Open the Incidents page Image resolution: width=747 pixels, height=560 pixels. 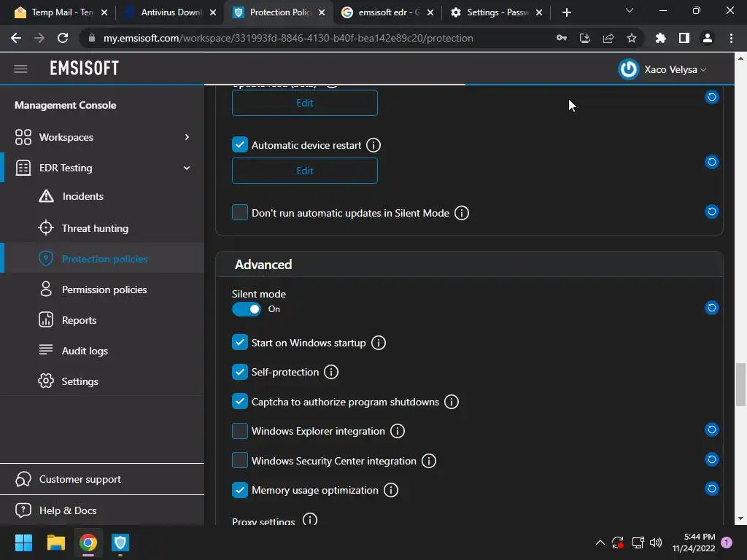coord(83,196)
